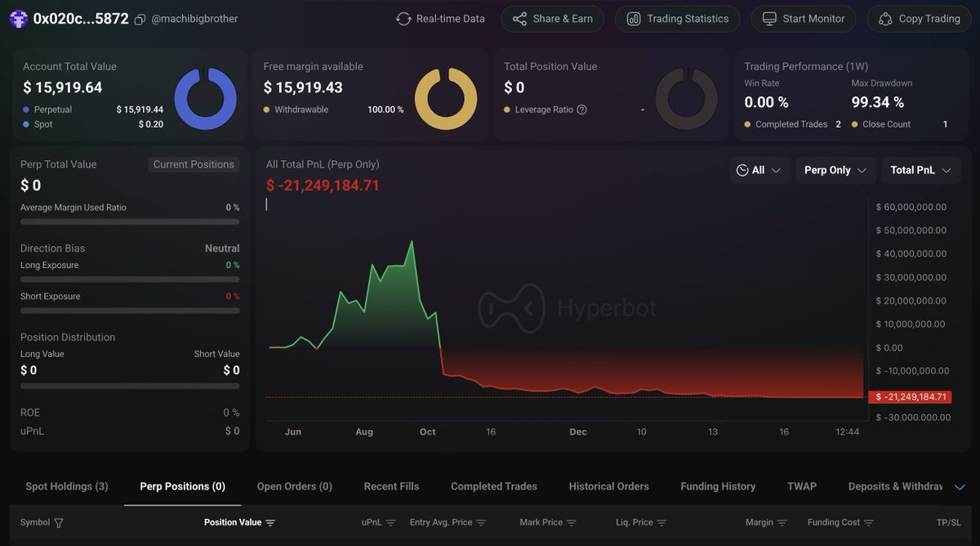Click the TP/SL column header

(949, 523)
